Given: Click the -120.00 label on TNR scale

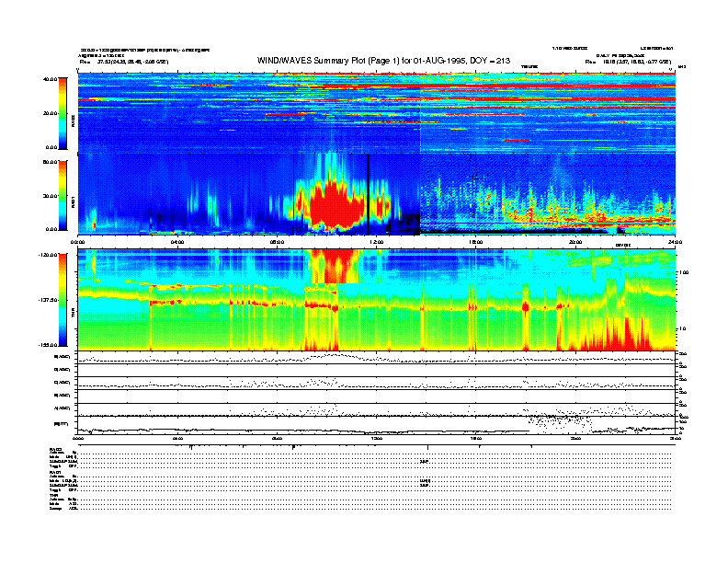Looking at the screenshot, I should click(x=49, y=255).
